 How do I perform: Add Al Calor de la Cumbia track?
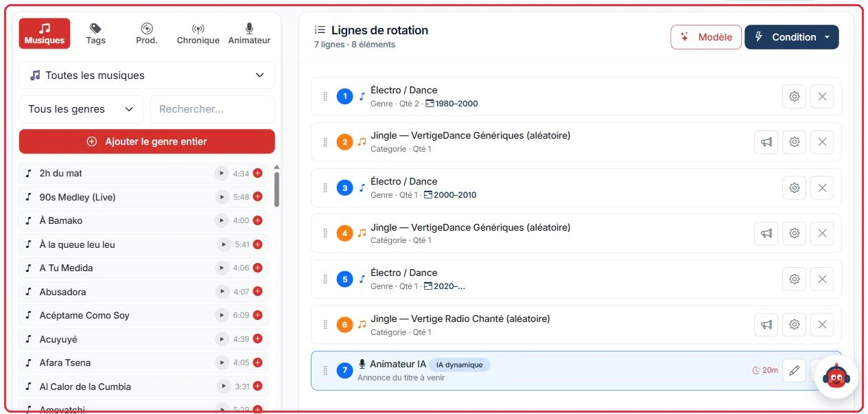click(x=258, y=387)
